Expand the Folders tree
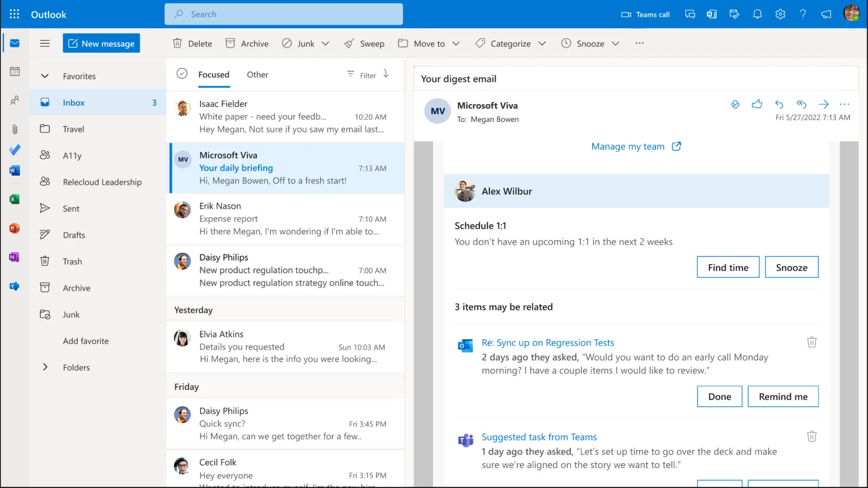The width and height of the screenshot is (868, 488). tap(45, 367)
